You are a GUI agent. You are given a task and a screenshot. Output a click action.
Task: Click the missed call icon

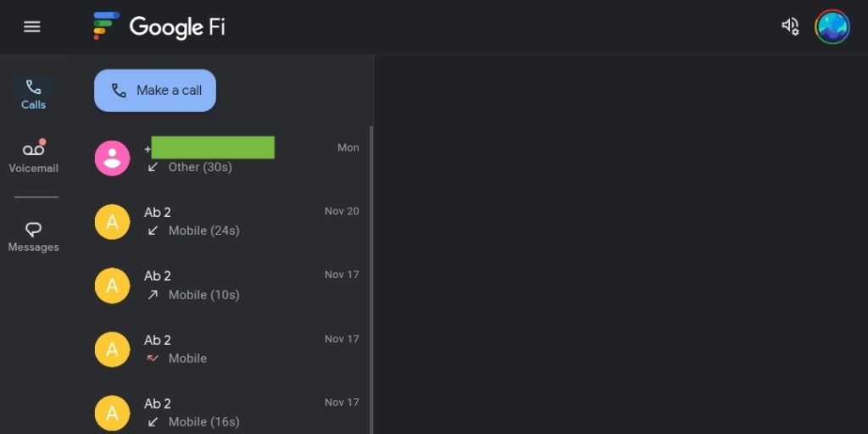(153, 359)
